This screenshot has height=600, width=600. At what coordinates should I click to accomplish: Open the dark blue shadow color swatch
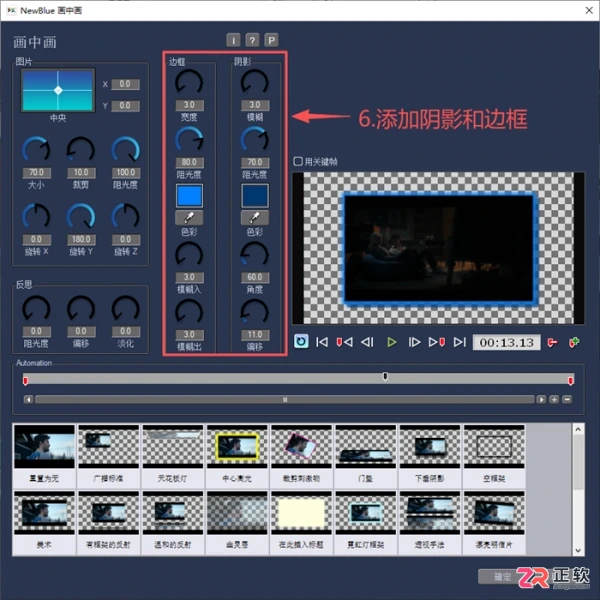coord(255,196)
